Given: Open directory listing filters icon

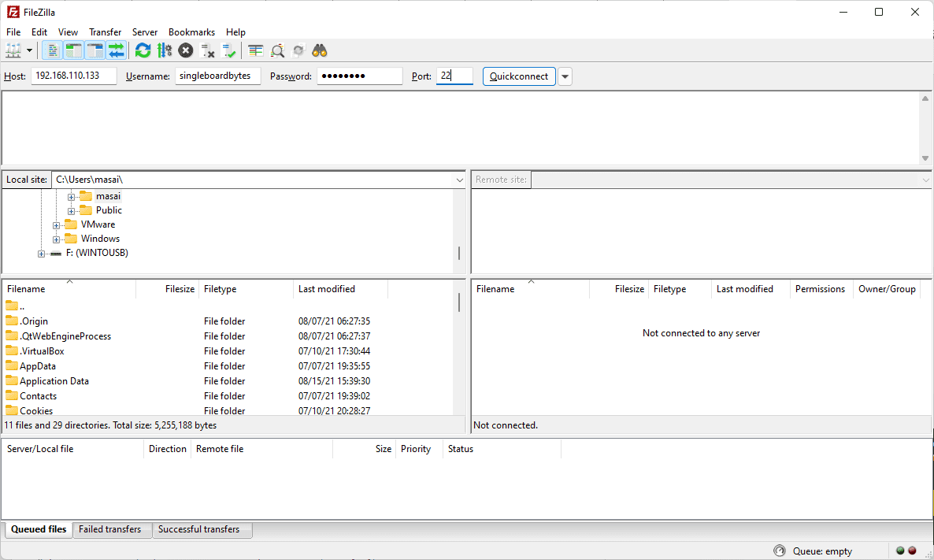Looking at the screenshot, I should click(x=255, y=50).
